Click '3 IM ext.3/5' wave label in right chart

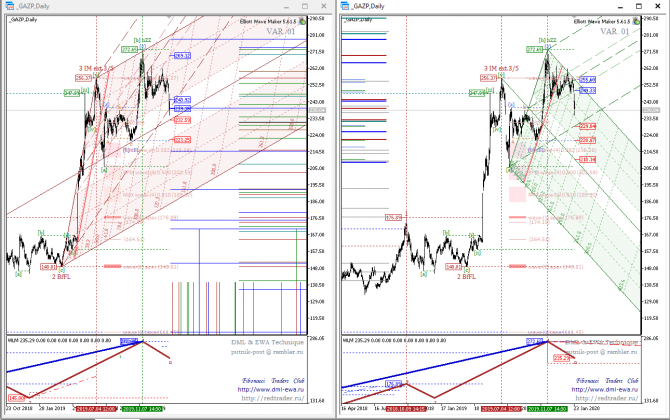click(x=502, y=68)
